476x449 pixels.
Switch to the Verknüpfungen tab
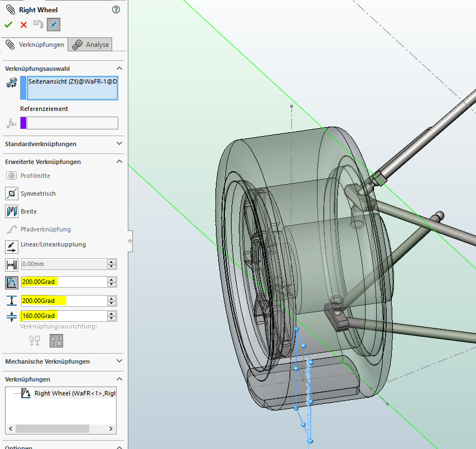point(35,45)
